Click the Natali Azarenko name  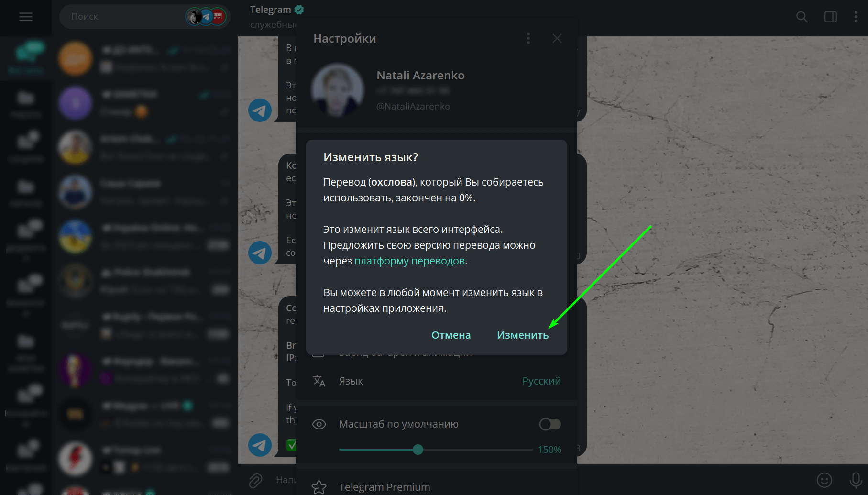420,75
